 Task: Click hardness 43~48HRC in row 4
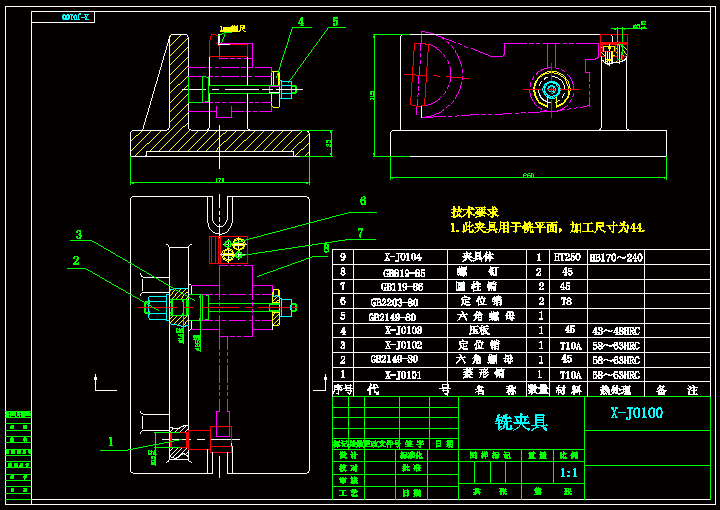pos(616,331)
